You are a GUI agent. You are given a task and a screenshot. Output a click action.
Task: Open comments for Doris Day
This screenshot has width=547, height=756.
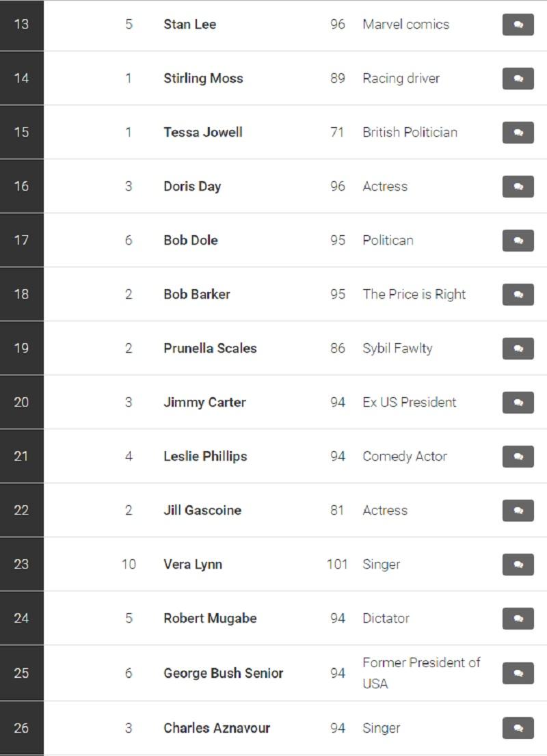click(518, 187)
